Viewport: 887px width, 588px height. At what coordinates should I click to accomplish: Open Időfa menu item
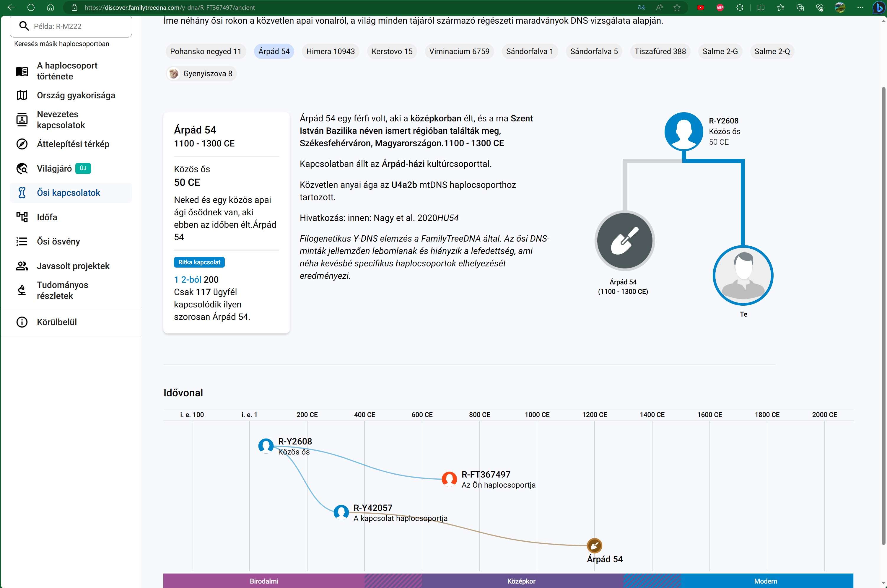[71, 217]
